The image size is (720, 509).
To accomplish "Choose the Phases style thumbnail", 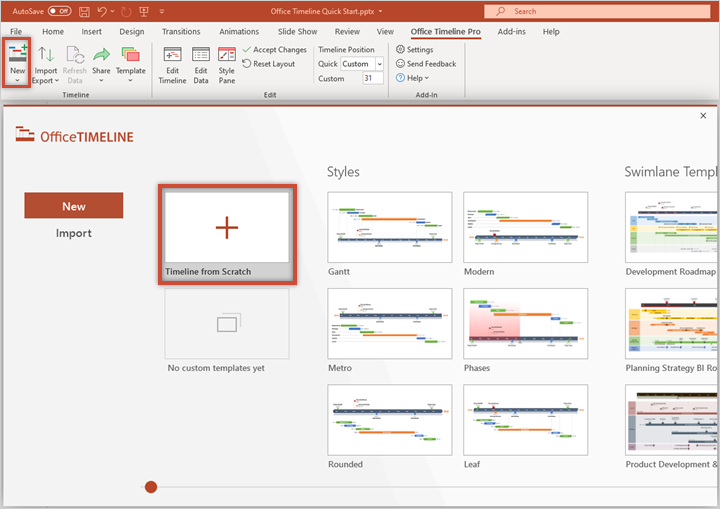I will click(x=526, y=324).
